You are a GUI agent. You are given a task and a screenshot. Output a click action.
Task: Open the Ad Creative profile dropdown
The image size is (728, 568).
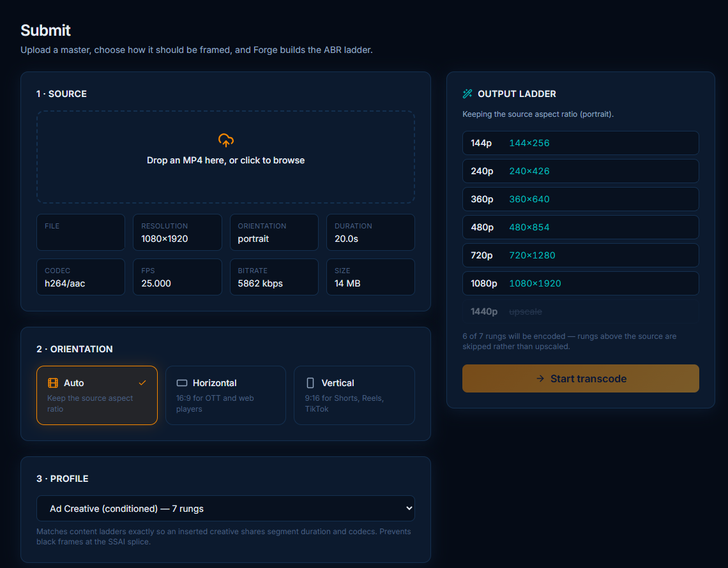click(225, 509)
